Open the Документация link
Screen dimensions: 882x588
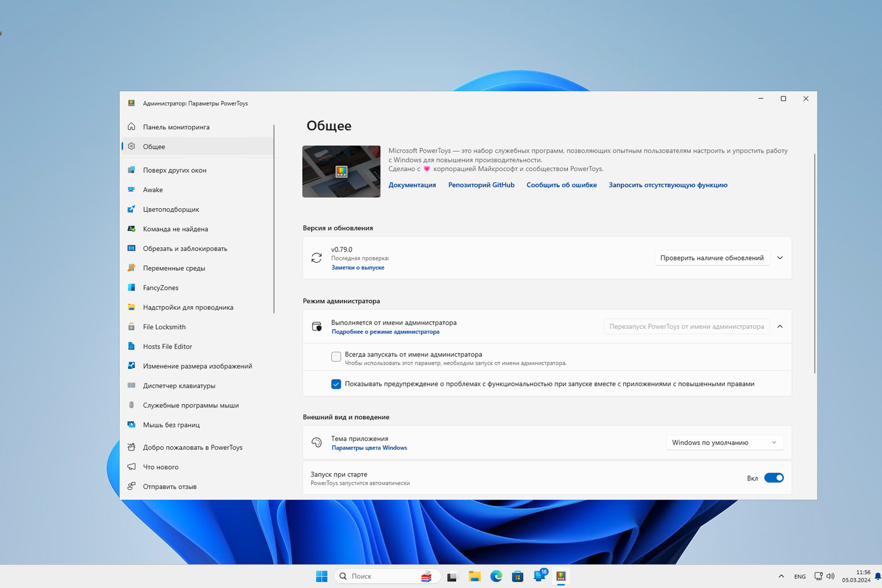click(412, 185)
